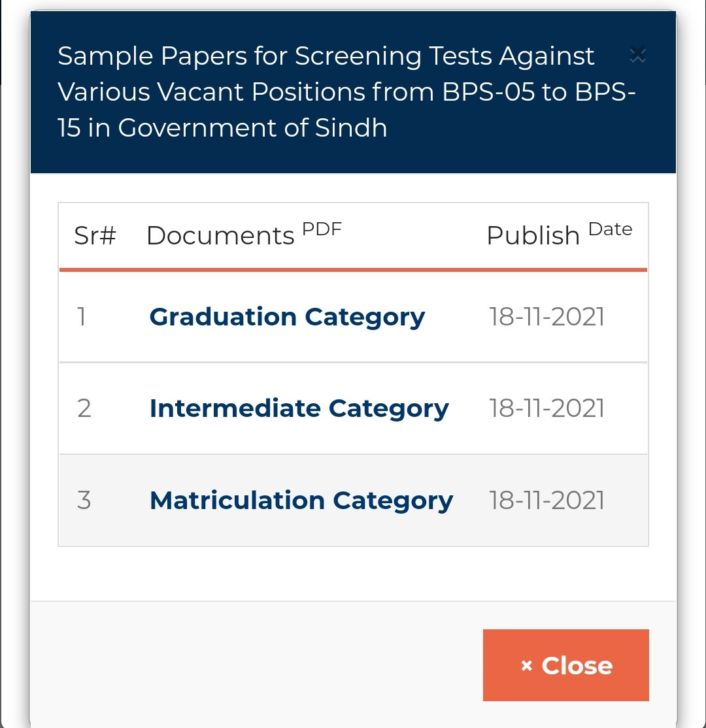Viewport: 706px width, 728px height.
Task: Click the Matriculation Category publish date
Action: click(x=546, y=501)
